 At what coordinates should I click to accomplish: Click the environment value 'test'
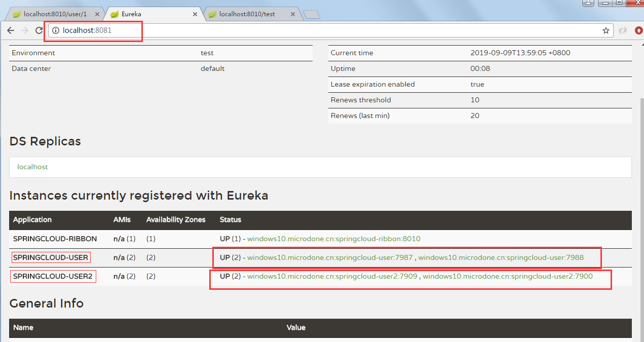207,53
